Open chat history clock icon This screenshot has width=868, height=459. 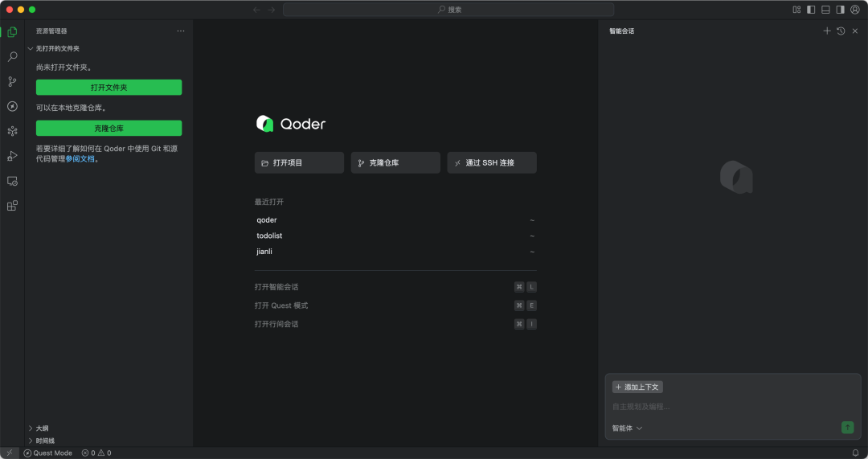(x=841, y=31)
